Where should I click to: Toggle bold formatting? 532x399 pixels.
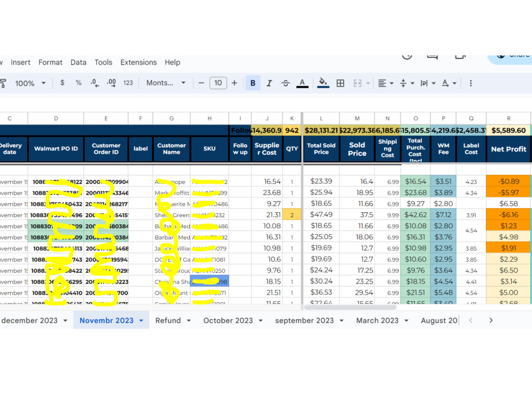click(x=253, y=83)
